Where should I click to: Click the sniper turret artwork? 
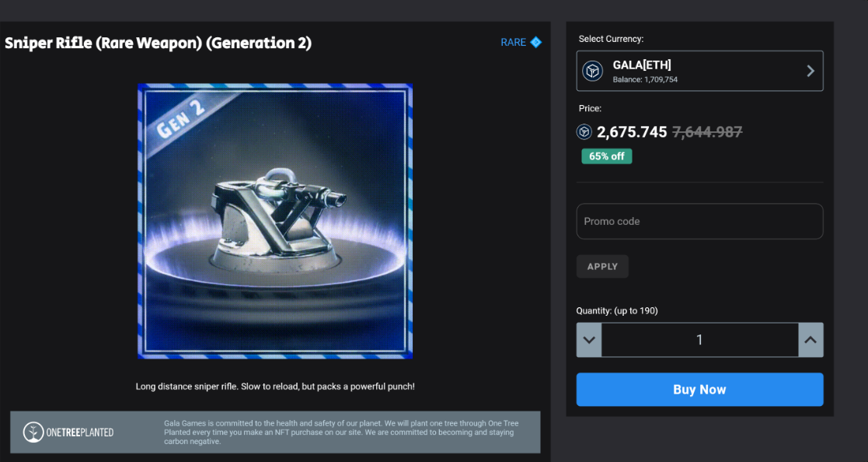point(276,222)
